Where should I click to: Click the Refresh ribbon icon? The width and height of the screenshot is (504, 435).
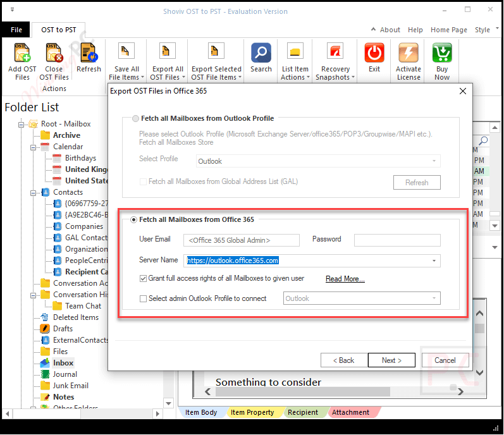tap(89, 53)
